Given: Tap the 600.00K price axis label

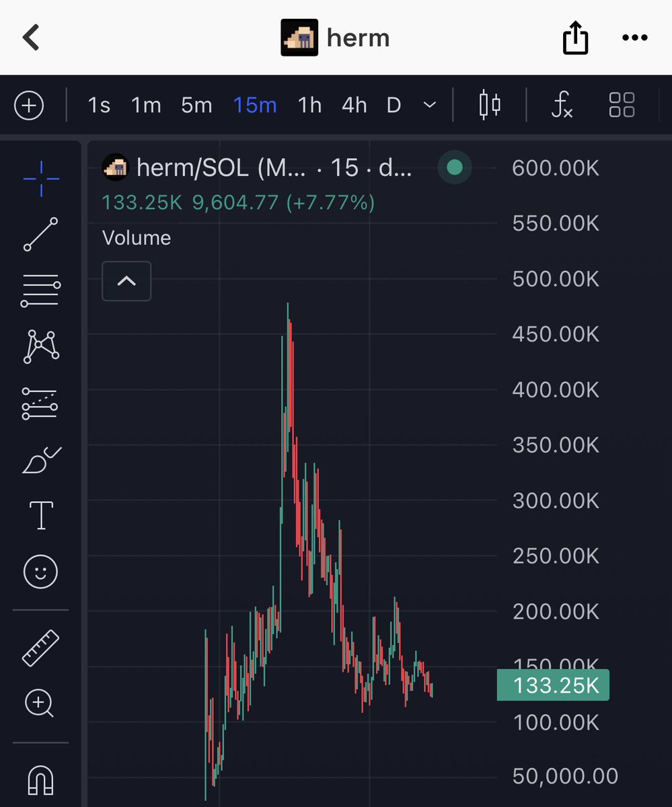Looking at the screenshot, I should 556,167.
